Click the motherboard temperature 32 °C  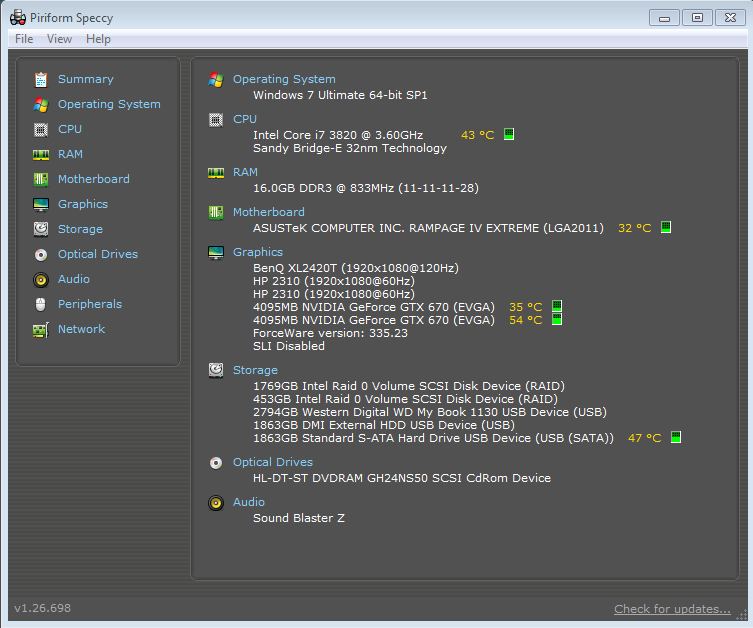[635, 229]
